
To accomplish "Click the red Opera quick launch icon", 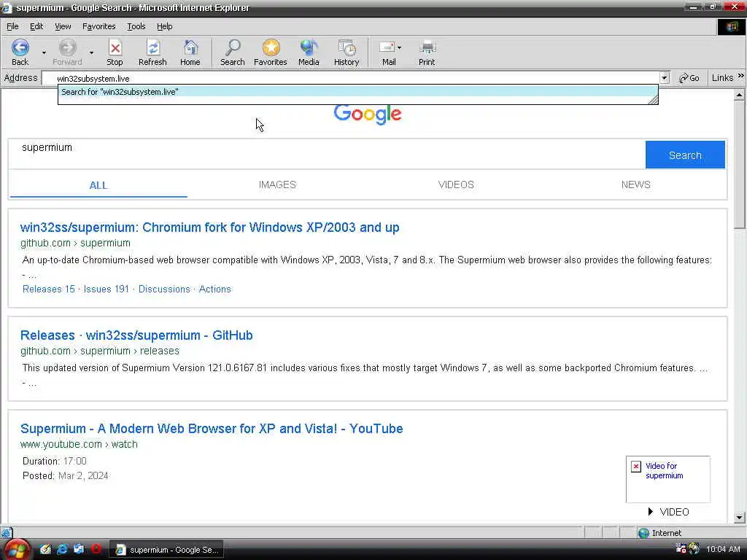I will pos(96,549).
